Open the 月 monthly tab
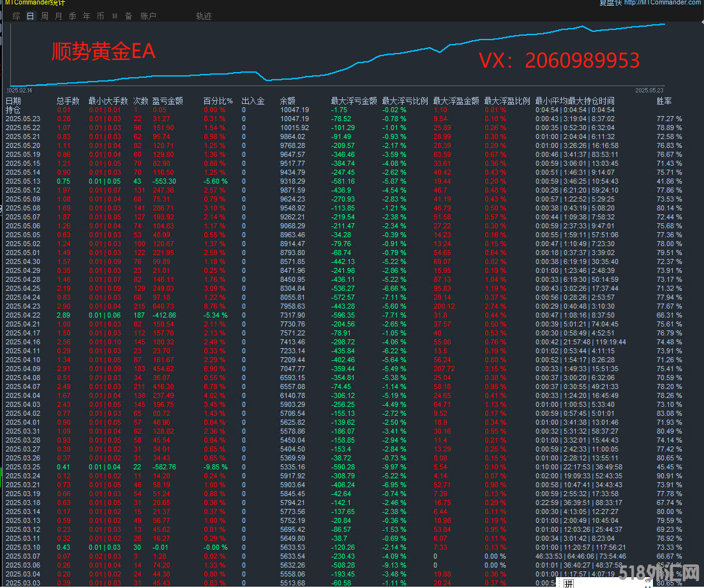Viewport: 704px width, 588px height. coord(58,16)
